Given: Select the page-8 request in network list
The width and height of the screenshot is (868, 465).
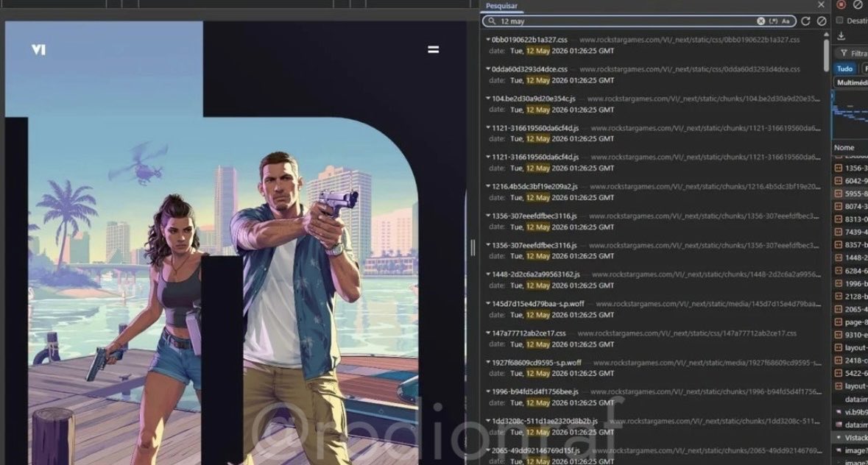Looking at the screenshot, I should (x=851, y=322).
